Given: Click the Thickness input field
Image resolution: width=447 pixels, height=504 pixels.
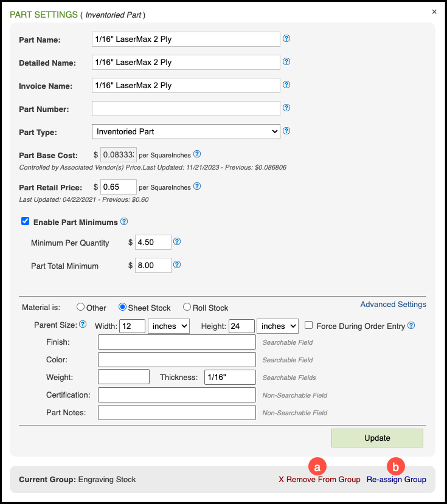Looking at the screenshot, I should pyautogui.click(x=230, y=377).
